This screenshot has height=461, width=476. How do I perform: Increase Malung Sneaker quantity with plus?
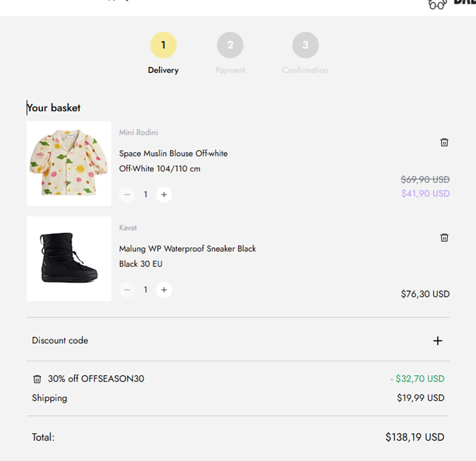coord(164,290)
